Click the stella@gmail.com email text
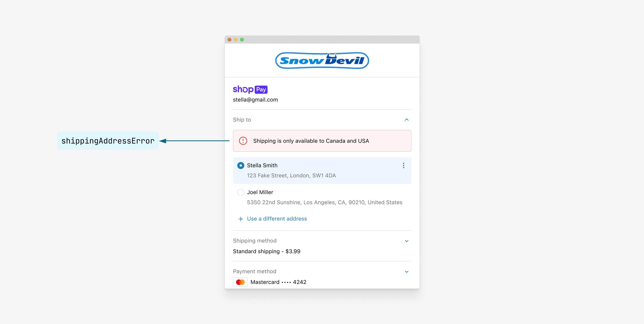Viewport: 644px width, 324px height. pyautogui.click(x=255, y=100)
